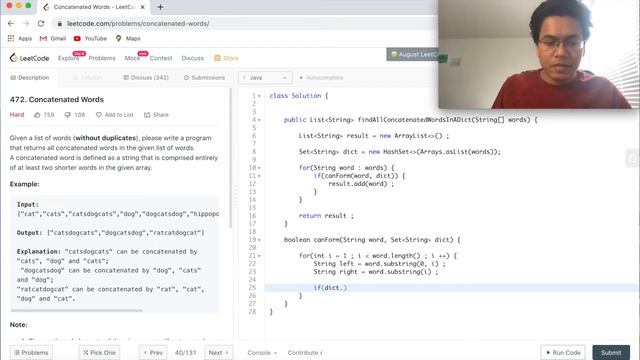The width and height of the screenshot is (640, 360).
Task: Open the Contest navigation item
Action: [x=161, y=58]
